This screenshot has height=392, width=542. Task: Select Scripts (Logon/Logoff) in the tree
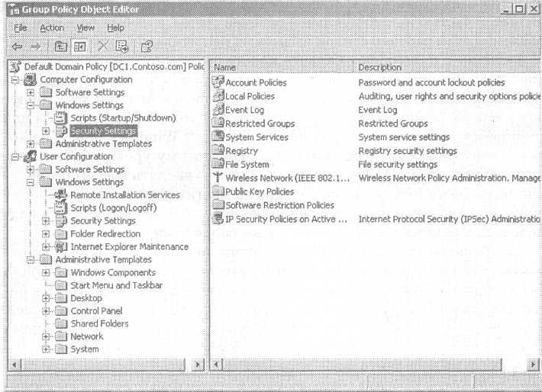tap(114, 208)
